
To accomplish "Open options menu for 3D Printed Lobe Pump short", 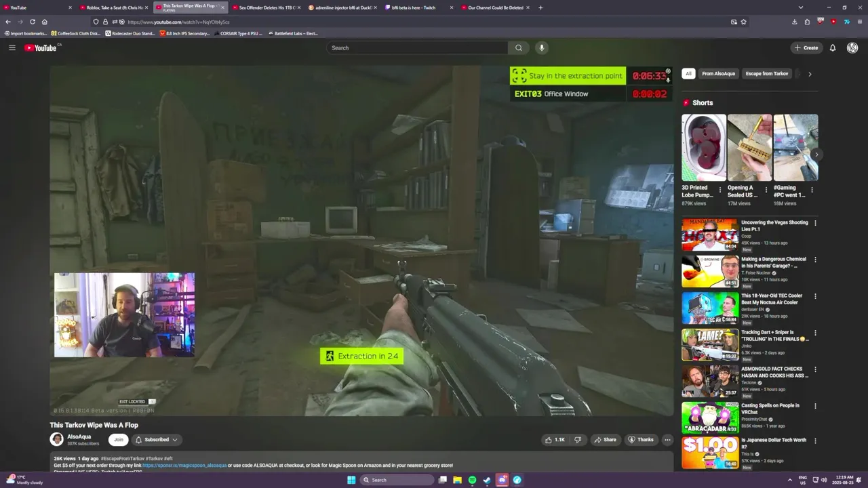I will [x=720, y=190].
